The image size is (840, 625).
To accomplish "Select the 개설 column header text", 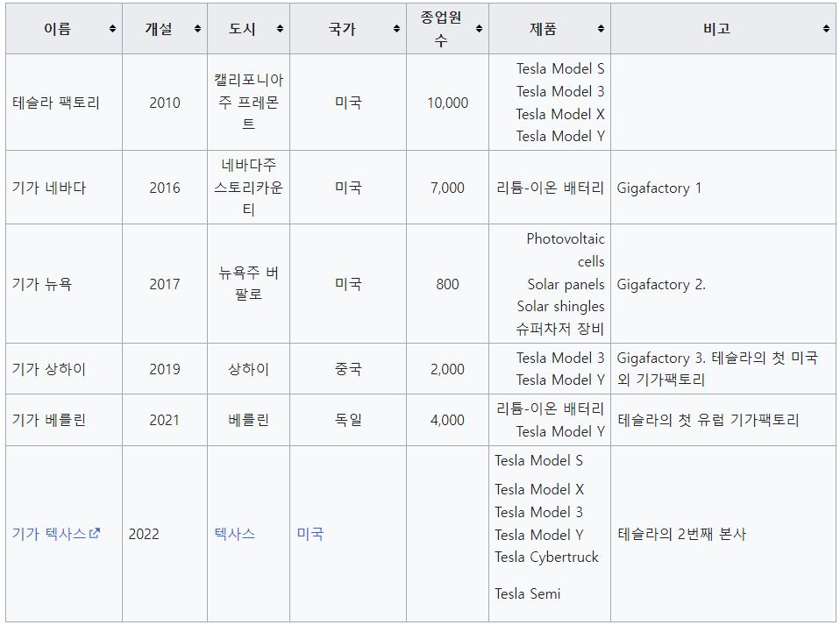I will [x=159, y=29].
